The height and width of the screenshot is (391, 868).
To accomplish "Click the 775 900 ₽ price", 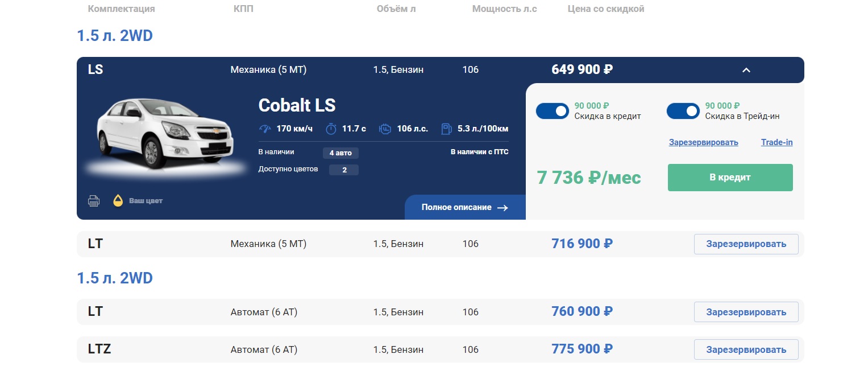I will (582, 349).
